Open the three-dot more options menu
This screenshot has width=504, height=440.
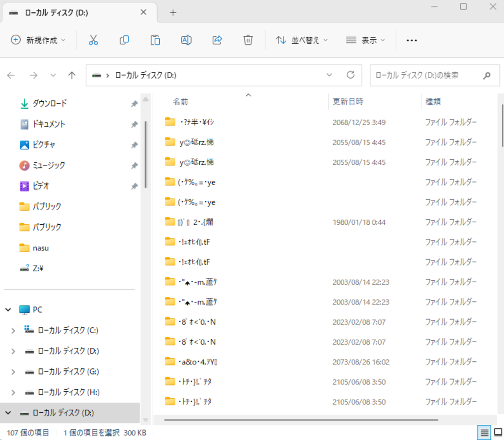[412, 40]
